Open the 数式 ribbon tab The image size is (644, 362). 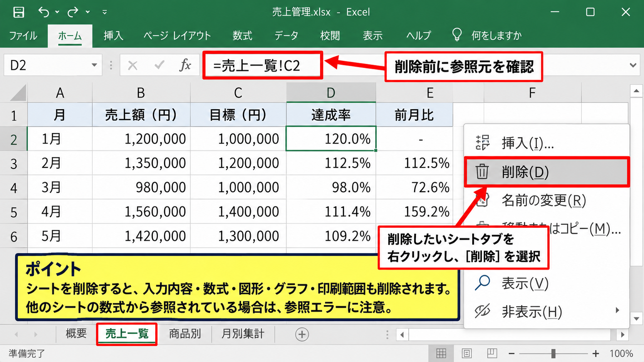click(242, 36)
